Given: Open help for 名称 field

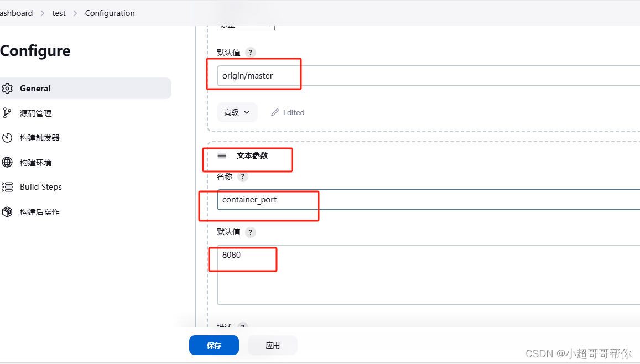Looking at the screenshot, I should point(243,176).
